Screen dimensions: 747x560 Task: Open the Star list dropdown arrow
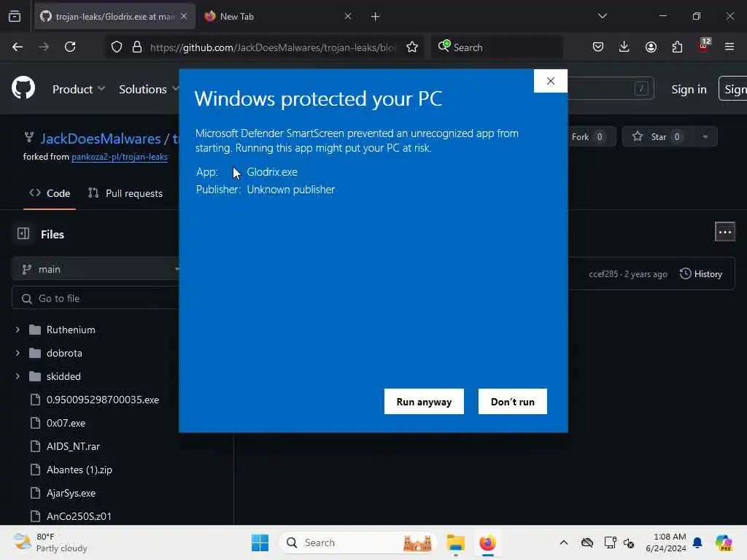click(x=705, y=136)
